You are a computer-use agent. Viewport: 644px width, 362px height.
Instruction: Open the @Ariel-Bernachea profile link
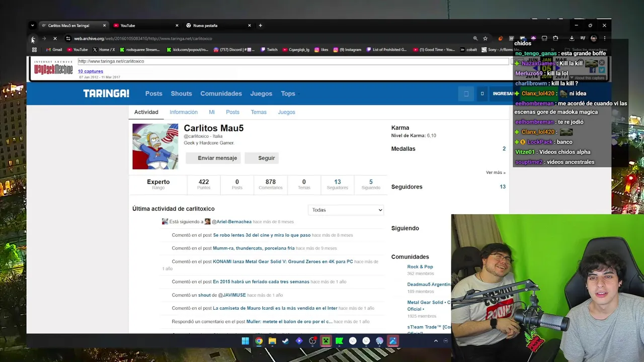pyautogui.click(x=231, y=222)
